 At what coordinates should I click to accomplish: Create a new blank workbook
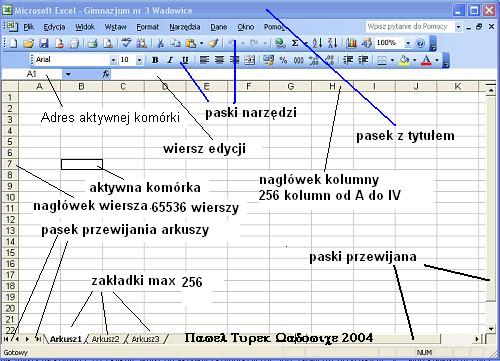13,43
